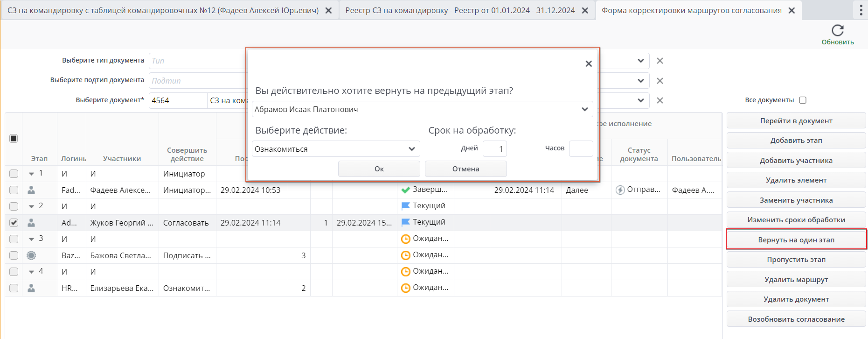868x339 pixels.
Task: Click the user icon in the Жуков Георгий row
Action: [x=31, y=223]
